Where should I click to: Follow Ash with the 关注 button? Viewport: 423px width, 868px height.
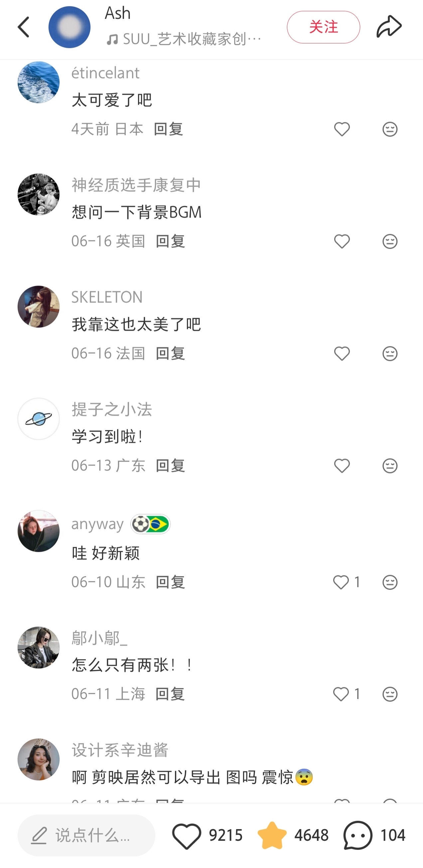(323, 27)
